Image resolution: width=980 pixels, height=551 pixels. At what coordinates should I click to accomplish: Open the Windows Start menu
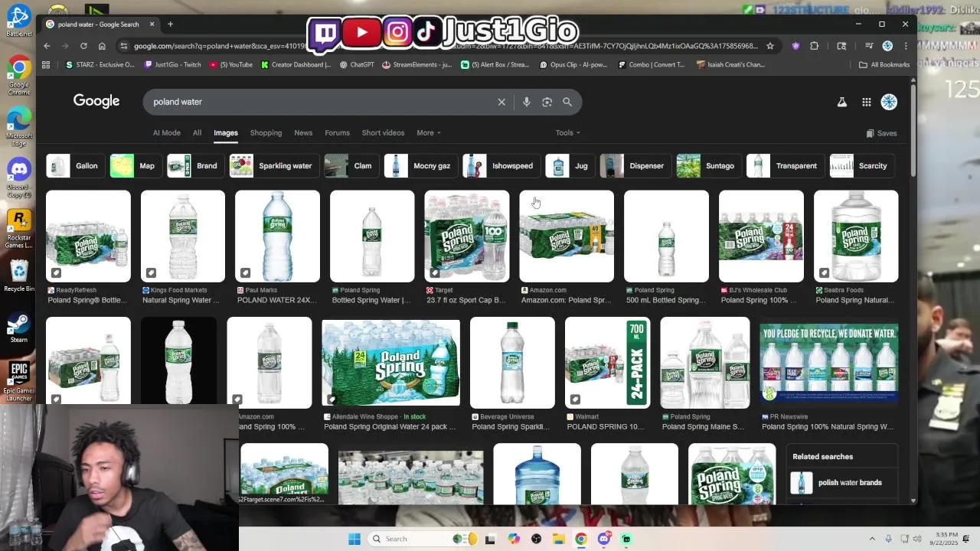[x=354, y=539]
